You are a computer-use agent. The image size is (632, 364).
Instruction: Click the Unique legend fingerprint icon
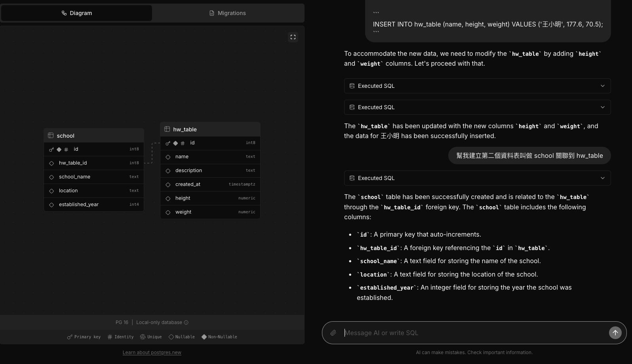[143, 337]
